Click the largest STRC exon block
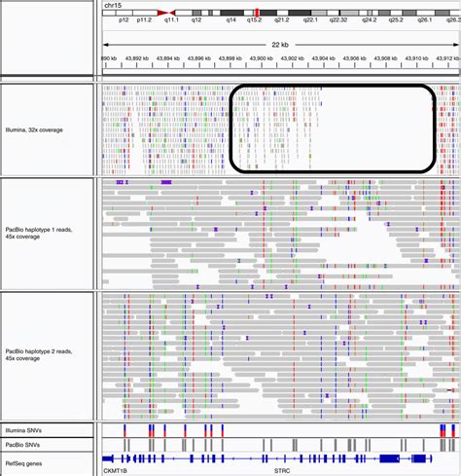Screen dimensions: 461x476 click(389, 458)
